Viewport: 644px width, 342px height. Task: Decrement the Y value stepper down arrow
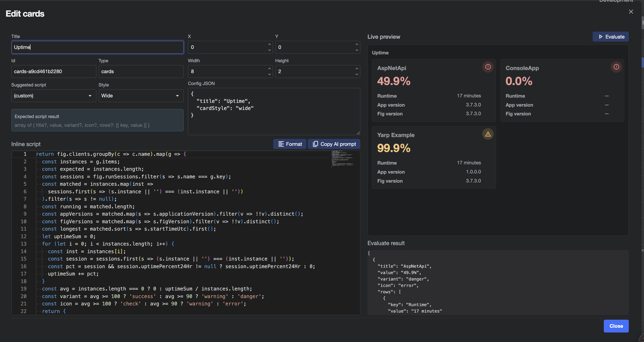pyautogui.click(x=357, y=50)
